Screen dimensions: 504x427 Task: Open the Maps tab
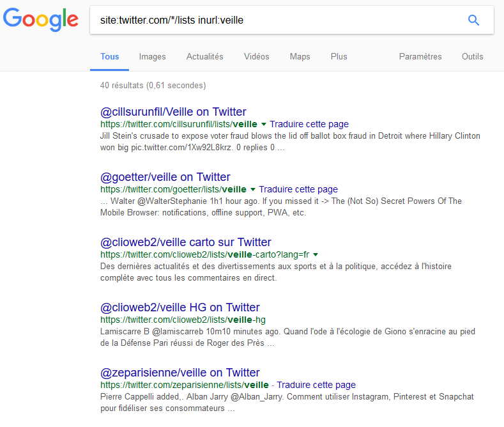pyautogui.click(x=300, y=57)
